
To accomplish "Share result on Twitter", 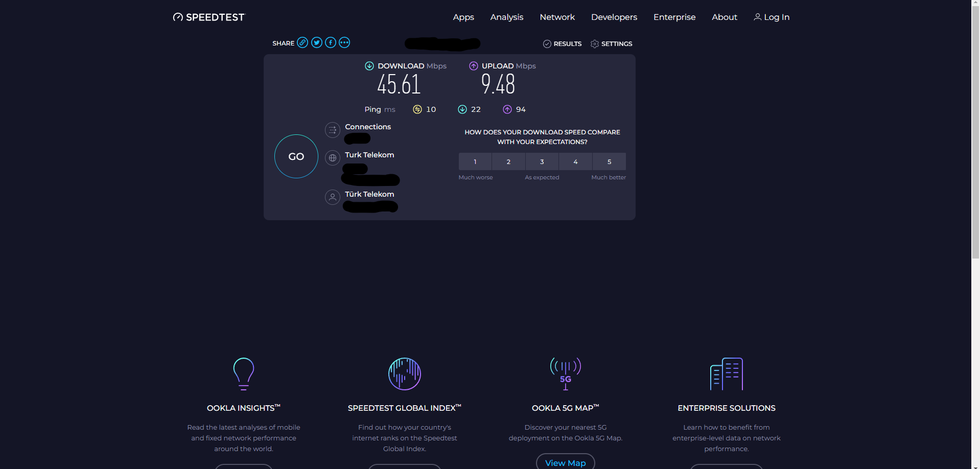I will [317, 42].
